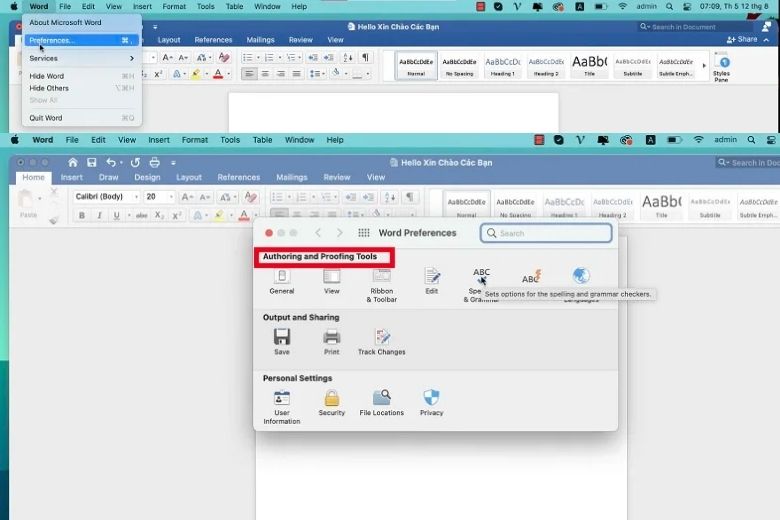Open General preferences in Word Preferences
This screenshot has width=780, height=520.
[x=282, y=282]
